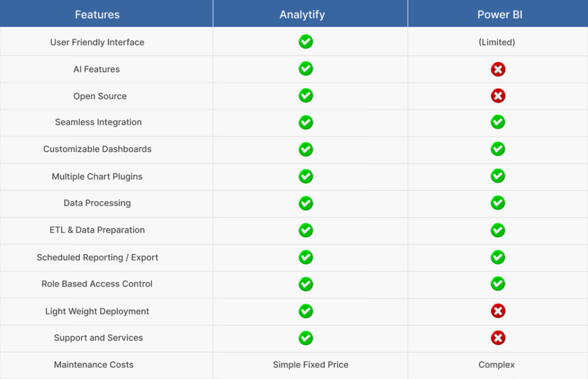Click the Maintenance Costs row label
Image resolution: width=588 pixels, height=379 pixels.
pos(94,365)
